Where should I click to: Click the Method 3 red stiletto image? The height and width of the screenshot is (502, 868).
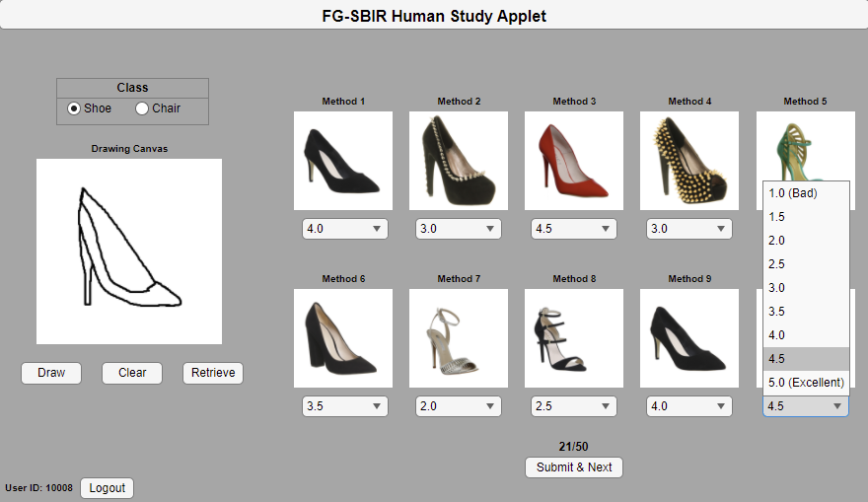pos(574,161)
